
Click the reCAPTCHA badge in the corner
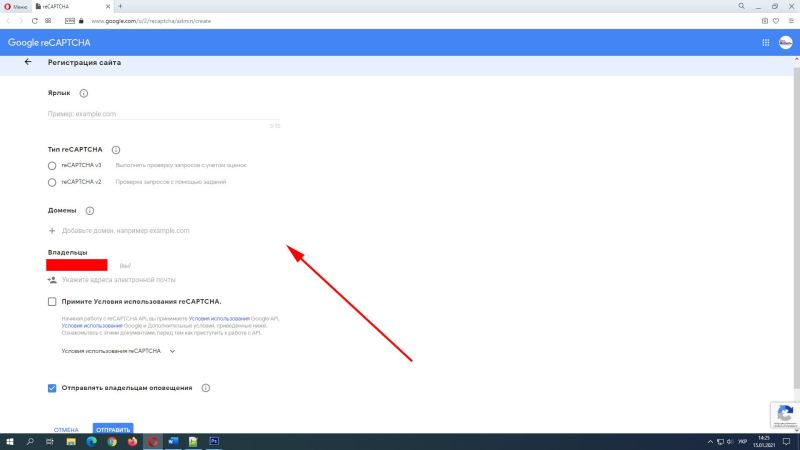tap(785, 415)
